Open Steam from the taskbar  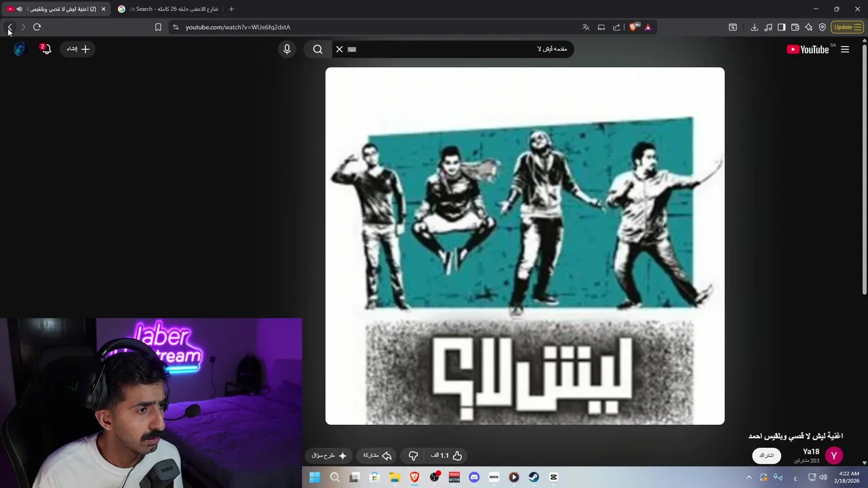click(534, 477)
